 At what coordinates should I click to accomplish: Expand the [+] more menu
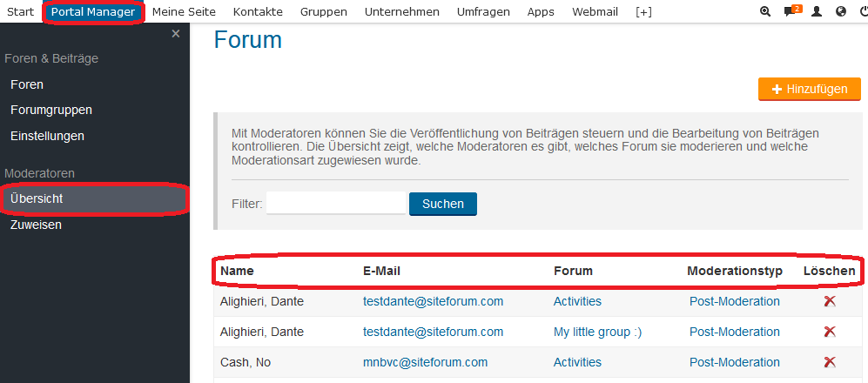[x=643, y=11]
